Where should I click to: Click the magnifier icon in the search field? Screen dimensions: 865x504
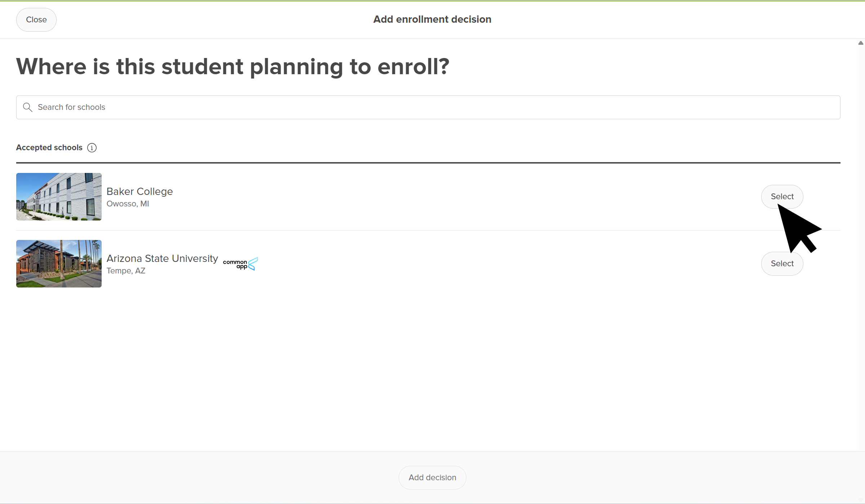[x=27, y=107]
